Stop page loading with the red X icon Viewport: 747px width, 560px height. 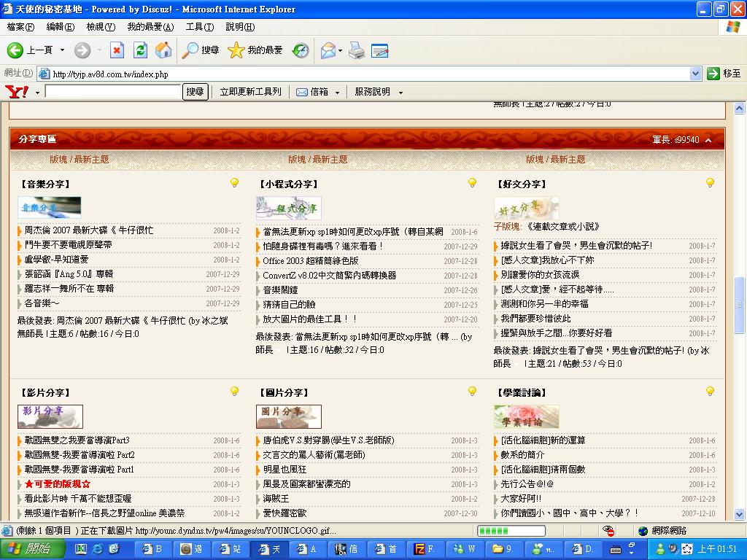click(117, 50)
